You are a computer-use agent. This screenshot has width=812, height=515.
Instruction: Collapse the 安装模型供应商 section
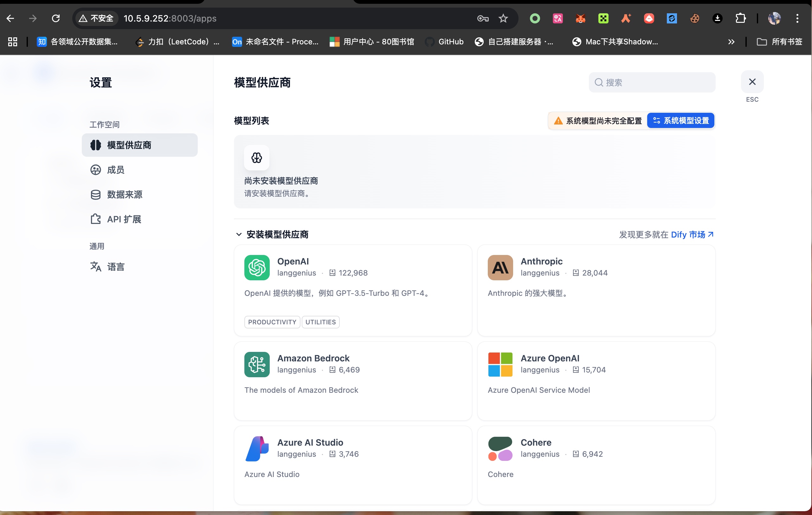point(239,234)
